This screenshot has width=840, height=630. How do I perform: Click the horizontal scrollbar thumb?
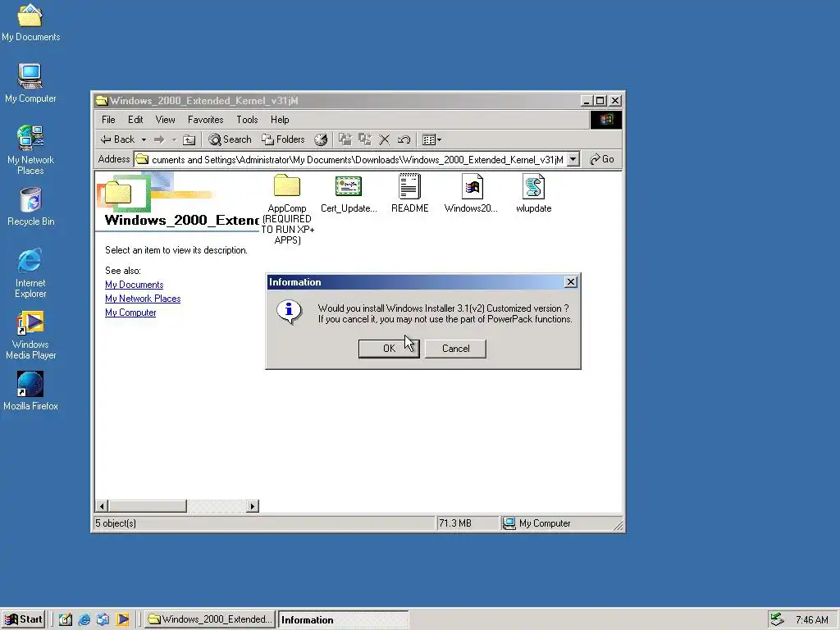point(148,505)
